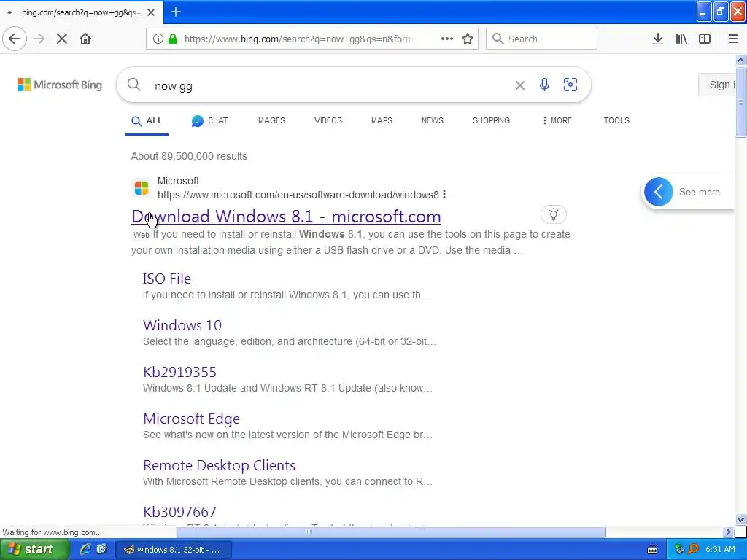Switch to the SHOPPING tab
Viewport: 747px width, 560px height.
coord(491,120)
